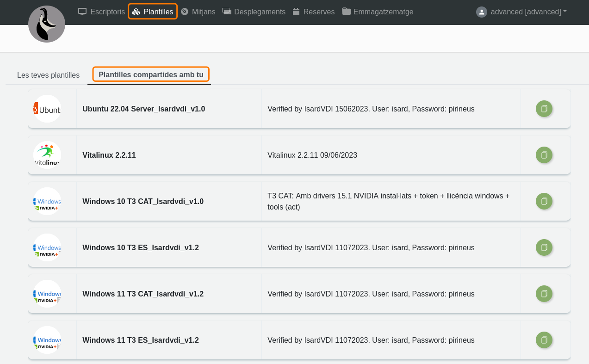Navigate to the Mitjans section
Image resolution: width=589 pixels, height=364 pixels.
tap(198, 12)
